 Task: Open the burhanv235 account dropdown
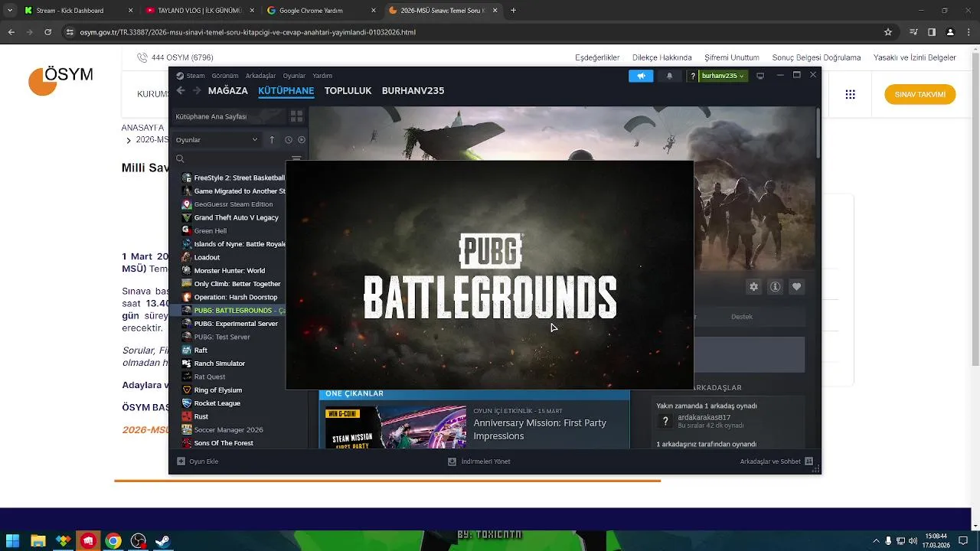point(723,76)
